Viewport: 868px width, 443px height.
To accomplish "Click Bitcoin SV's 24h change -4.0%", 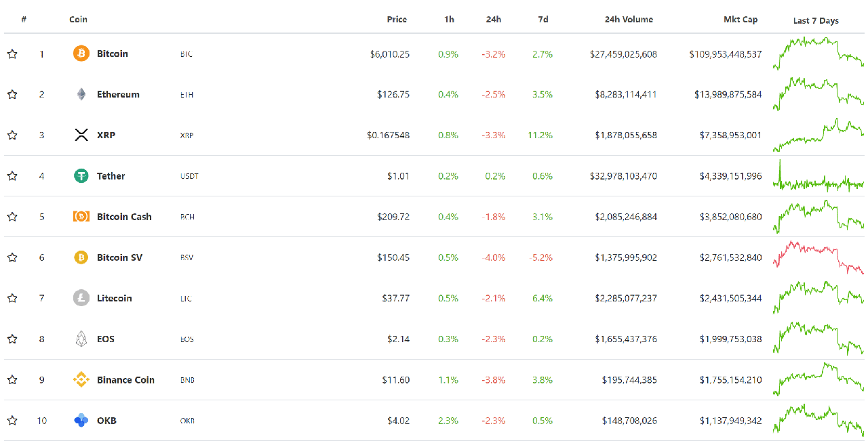I will tap(494, 257).
